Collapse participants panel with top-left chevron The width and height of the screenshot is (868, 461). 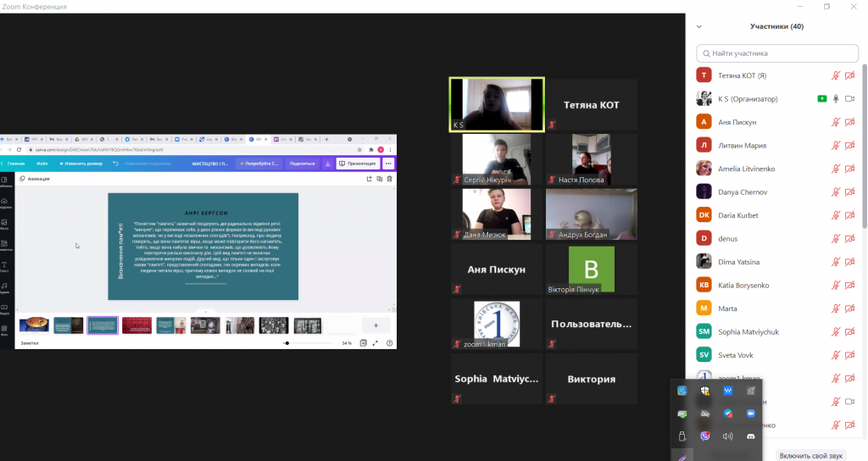tap(699, 26)
